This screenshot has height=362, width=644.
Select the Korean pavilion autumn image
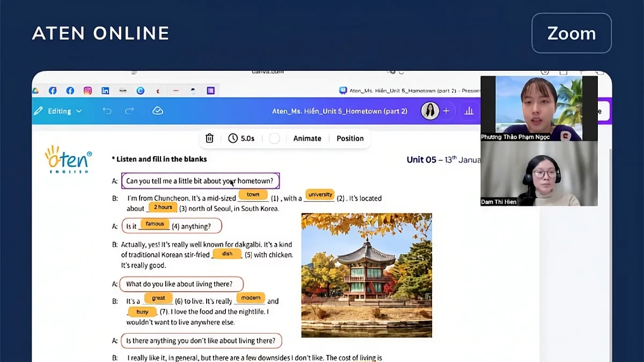point(367,275)
